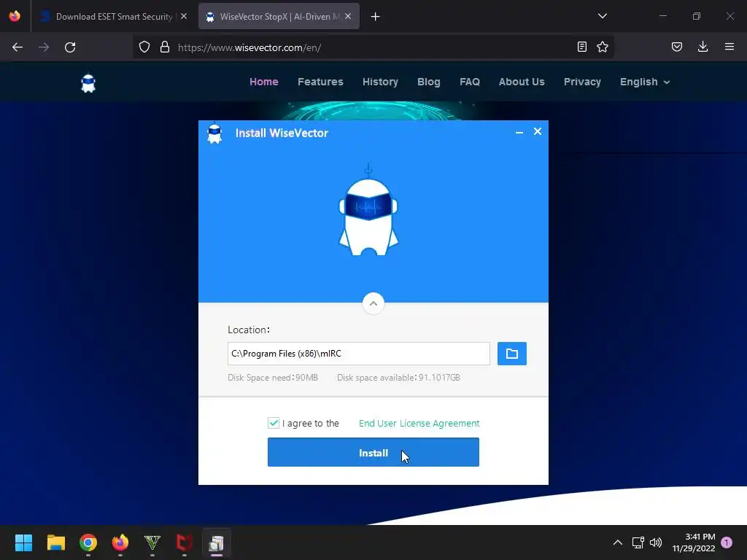Open the Features page in the site navigation
The height and width of the screenshot is (560, 747).
point(320,82)
